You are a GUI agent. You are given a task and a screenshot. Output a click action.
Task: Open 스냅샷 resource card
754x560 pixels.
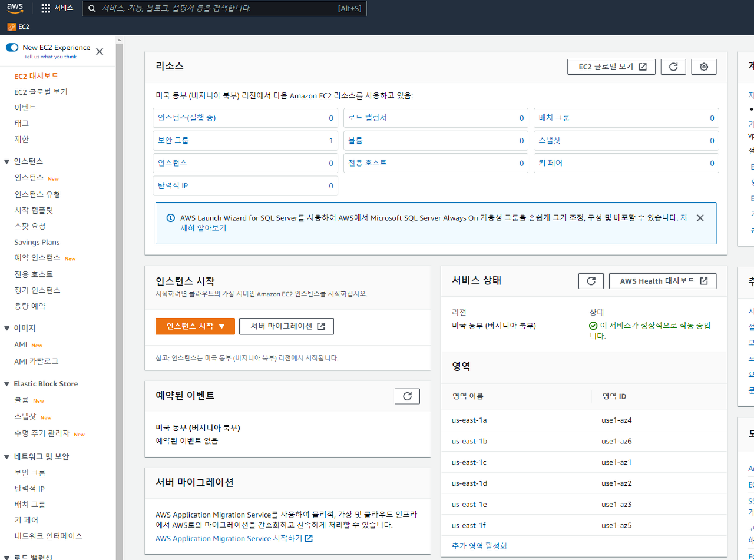[x=626, y=141]
